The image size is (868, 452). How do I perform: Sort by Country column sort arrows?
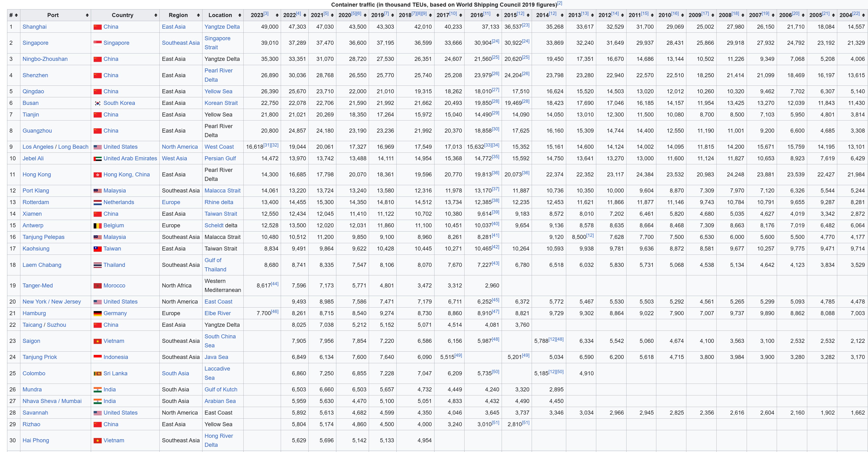click(x=156, y=15)
